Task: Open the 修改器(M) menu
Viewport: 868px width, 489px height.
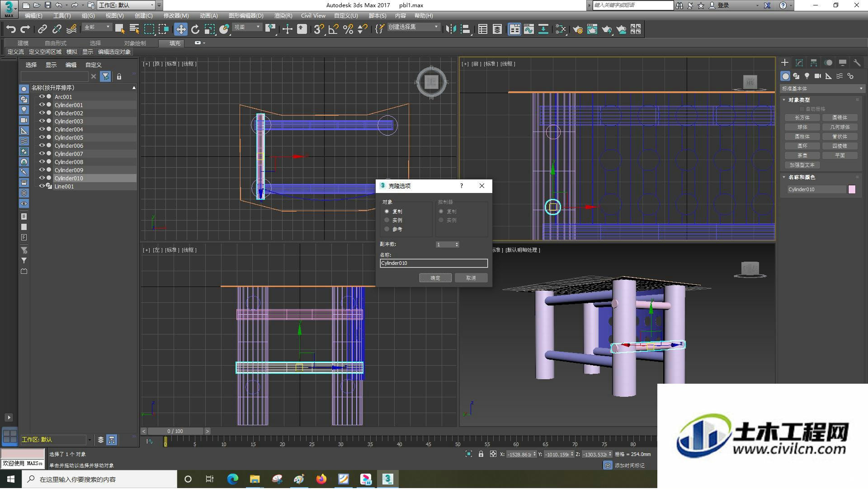Action: pos(176,16)
